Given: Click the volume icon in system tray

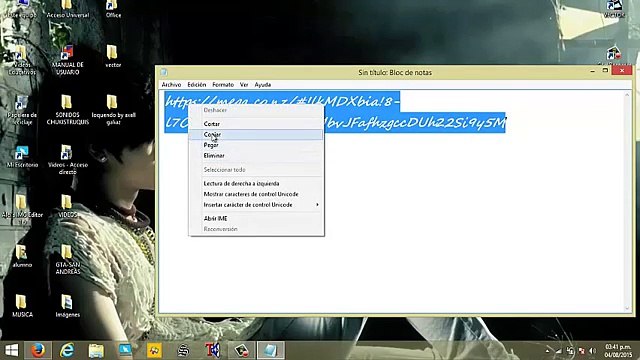Looking at the screenshot, I should point(592,351).
